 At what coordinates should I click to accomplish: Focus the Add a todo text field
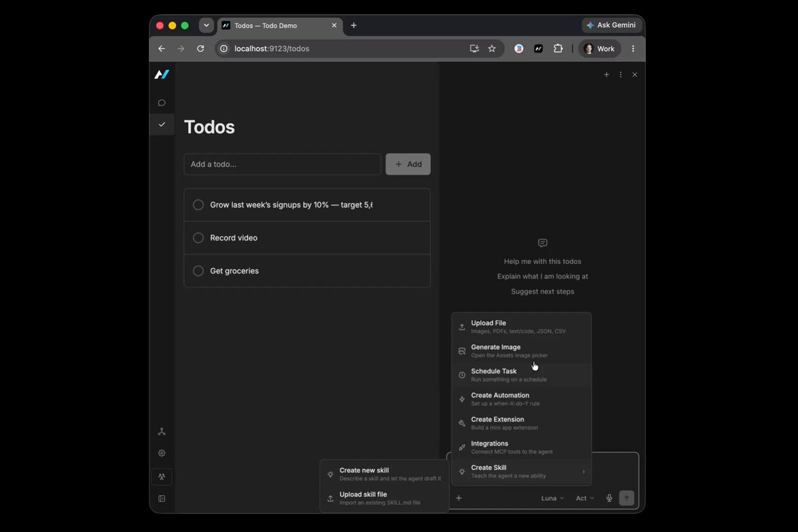(x=283, y=164)
